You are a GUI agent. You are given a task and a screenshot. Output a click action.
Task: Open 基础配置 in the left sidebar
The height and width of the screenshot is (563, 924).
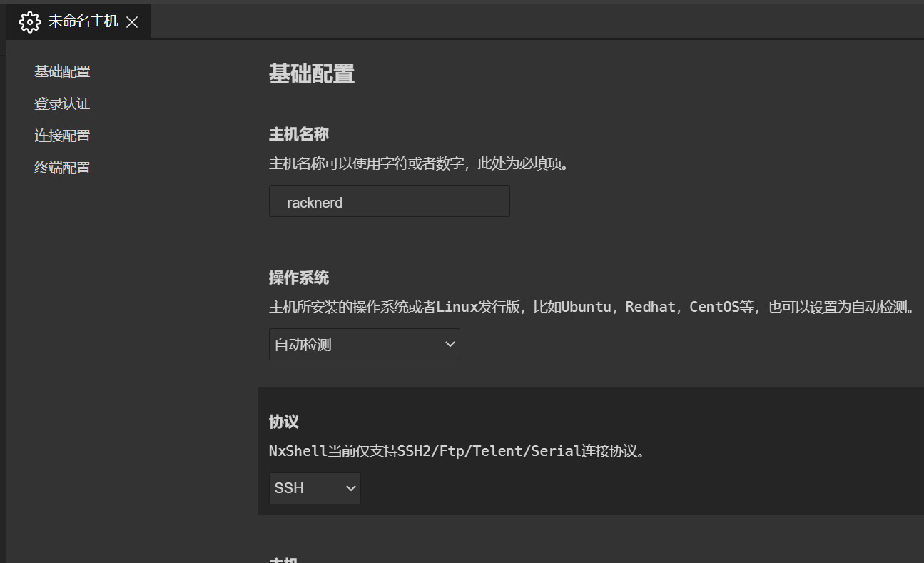tap(62, 71)
